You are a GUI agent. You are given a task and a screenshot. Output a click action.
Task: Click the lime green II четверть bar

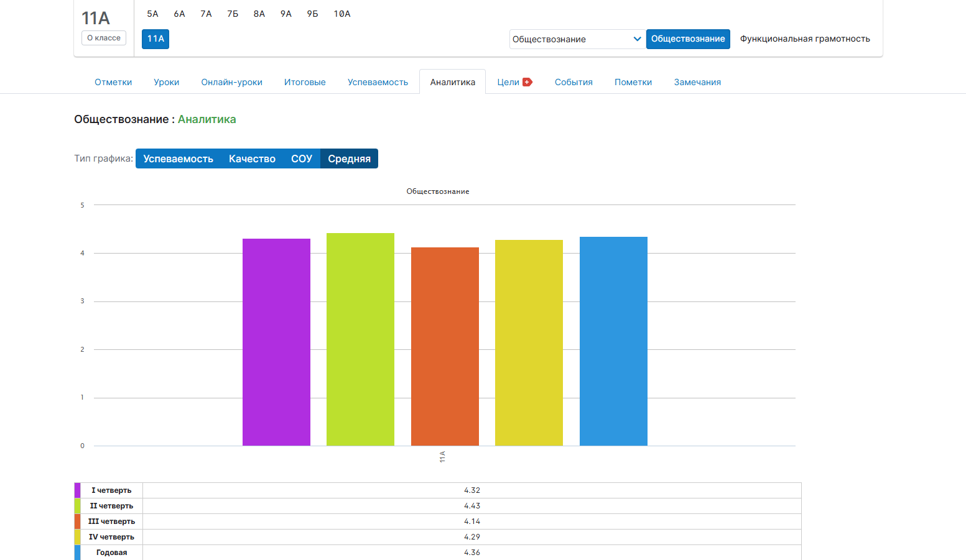pos(360,339)
